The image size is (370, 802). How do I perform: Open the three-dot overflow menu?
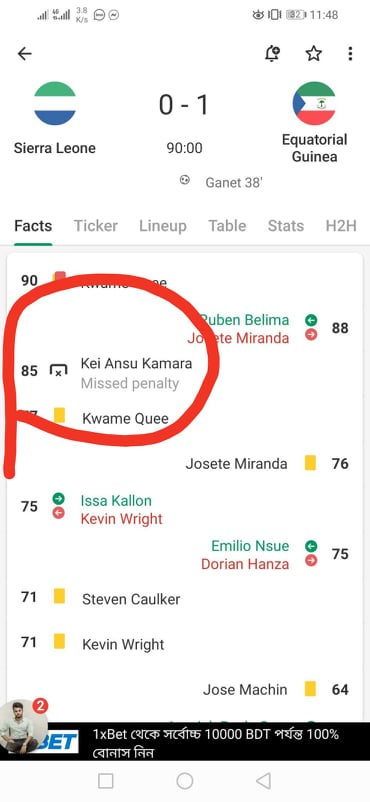pos(350,54)
